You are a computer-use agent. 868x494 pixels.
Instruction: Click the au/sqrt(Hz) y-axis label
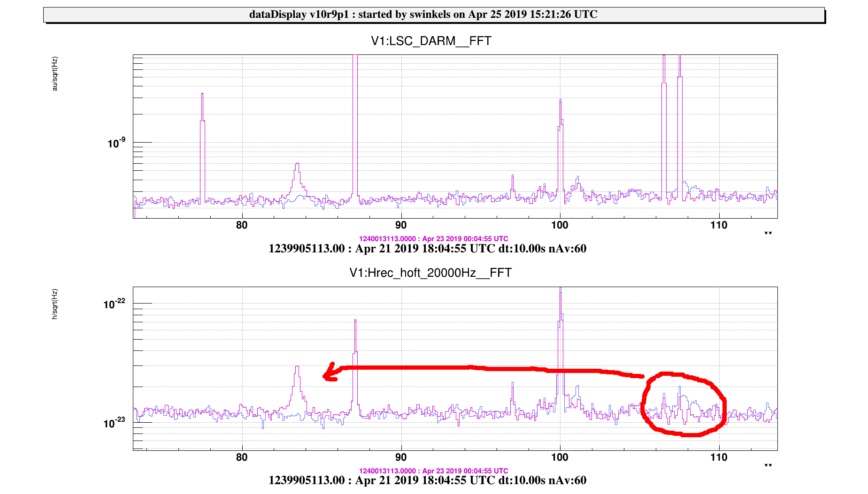click(x=54, y=74)
